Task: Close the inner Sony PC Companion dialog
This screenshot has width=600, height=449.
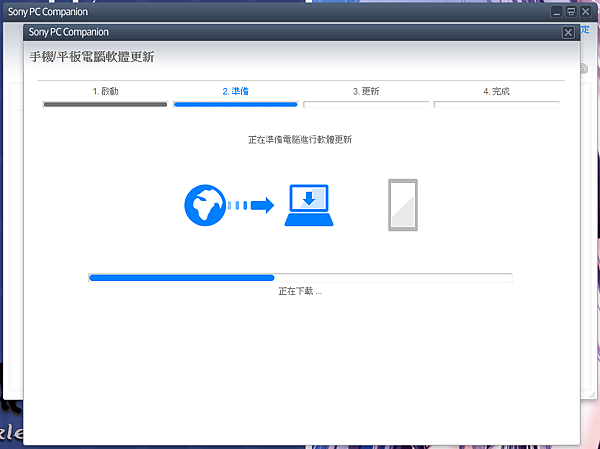Action: [x=568, y=33]
